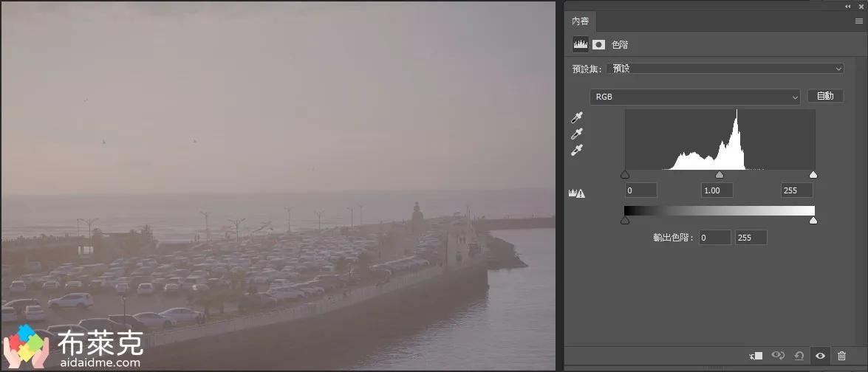Select the layer mask icon
The width and height of the screenshot is (868, 372).
598,44
